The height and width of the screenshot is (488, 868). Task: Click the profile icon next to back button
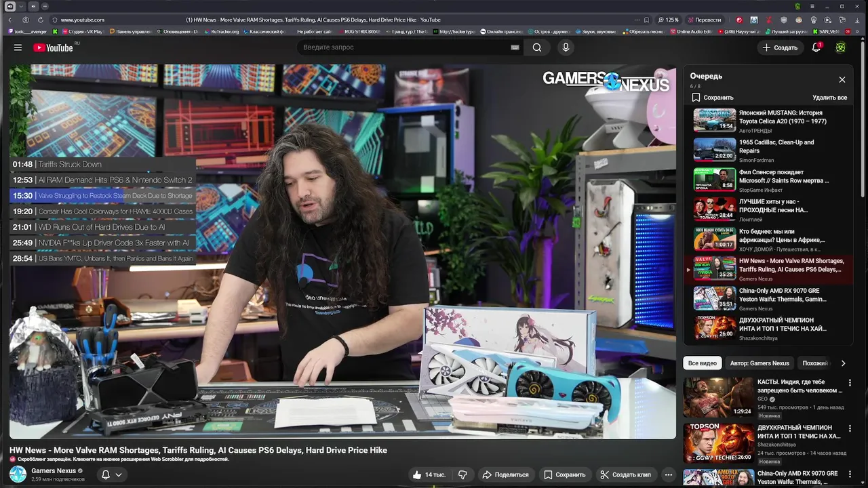pos(26,20)
